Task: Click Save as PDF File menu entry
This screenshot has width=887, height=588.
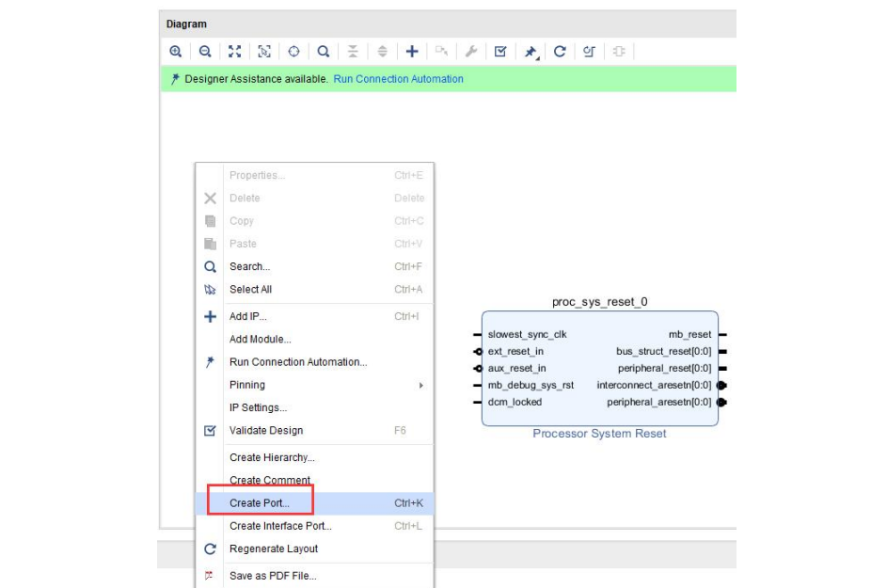Action: [x=273, y=576]
